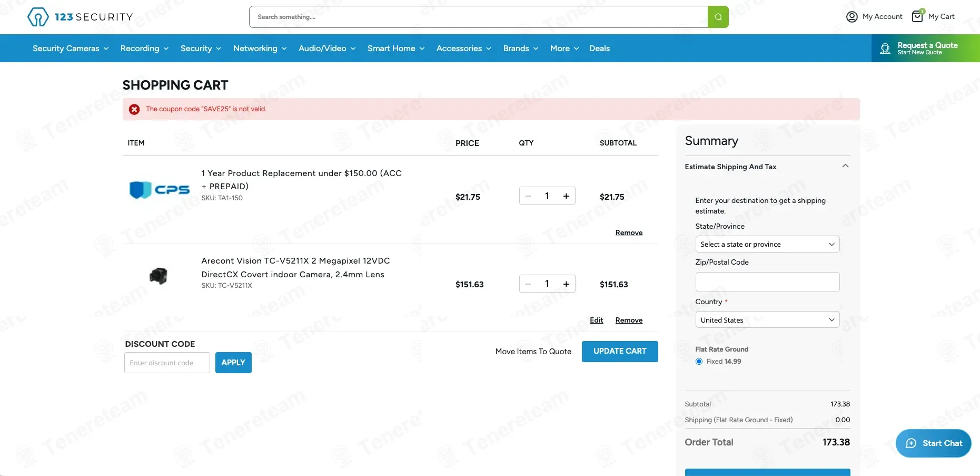Go to Deals page

pos(599,48)
